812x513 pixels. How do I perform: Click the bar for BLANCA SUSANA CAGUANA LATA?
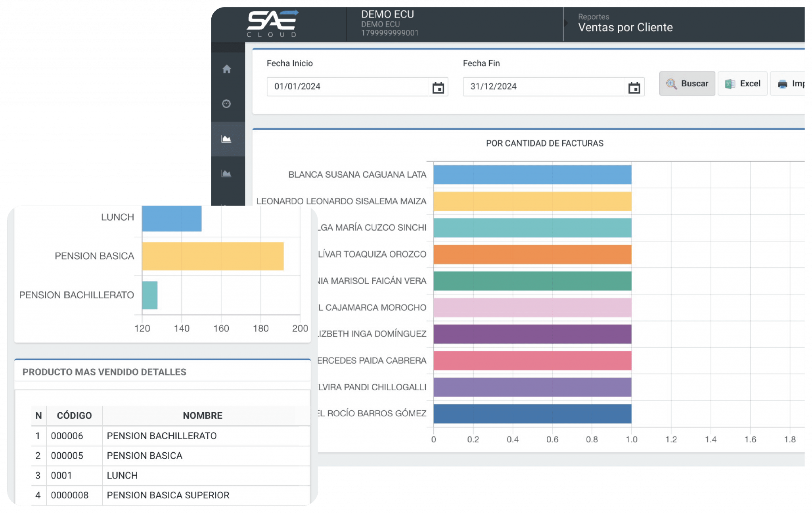(531, 174)
